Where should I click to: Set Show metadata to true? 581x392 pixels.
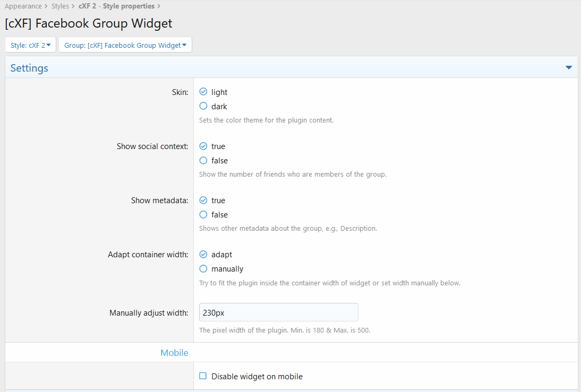(x=203, y=200)
